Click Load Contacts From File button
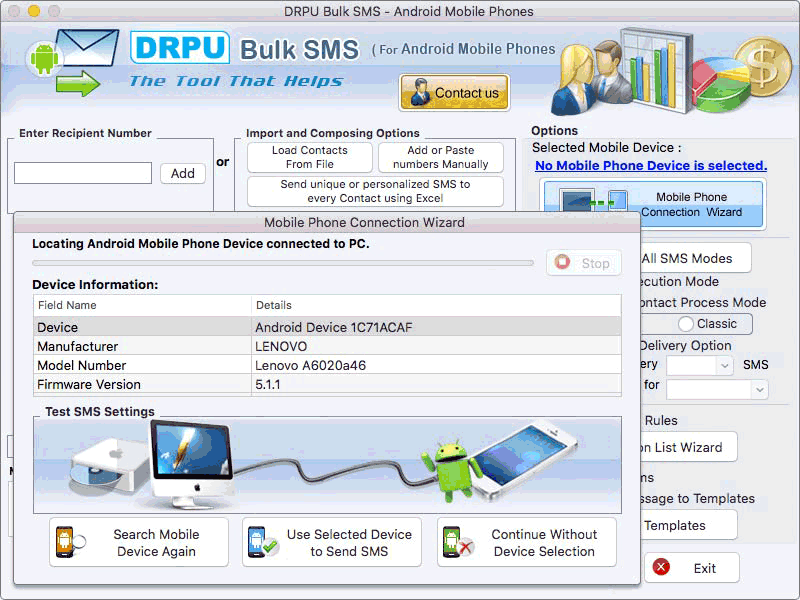Image resolution: width=800 pixels, height=600 pixels. tap(310, 157)
